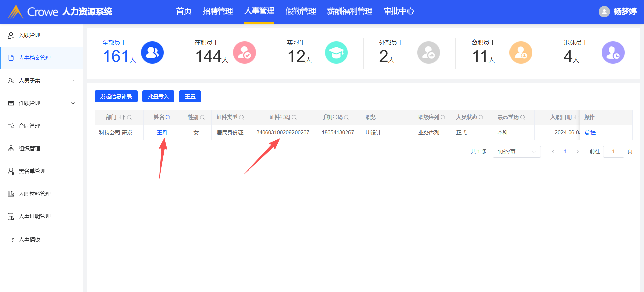This screenshot has height=292, width=644.
Task: Click the 女 gender cell
Action: (196, 133)
